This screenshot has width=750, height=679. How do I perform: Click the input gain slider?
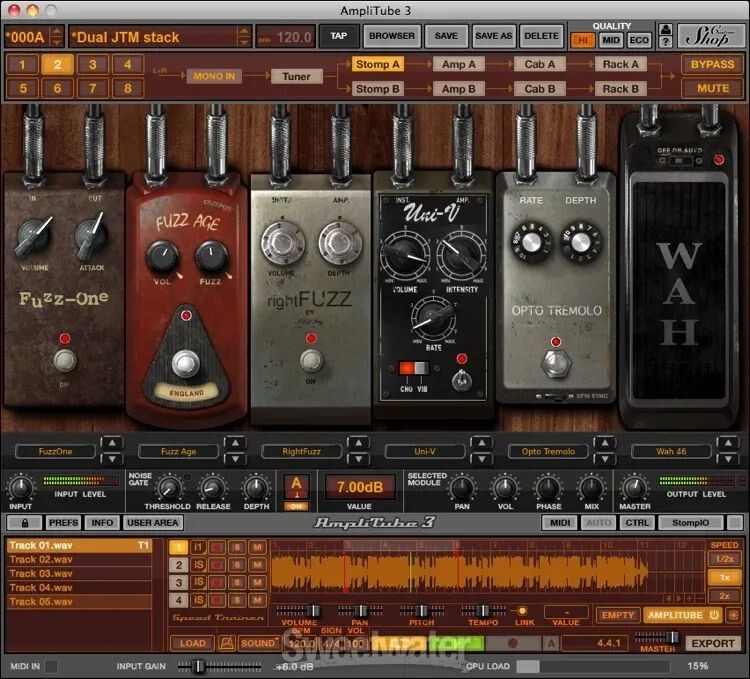199,666
